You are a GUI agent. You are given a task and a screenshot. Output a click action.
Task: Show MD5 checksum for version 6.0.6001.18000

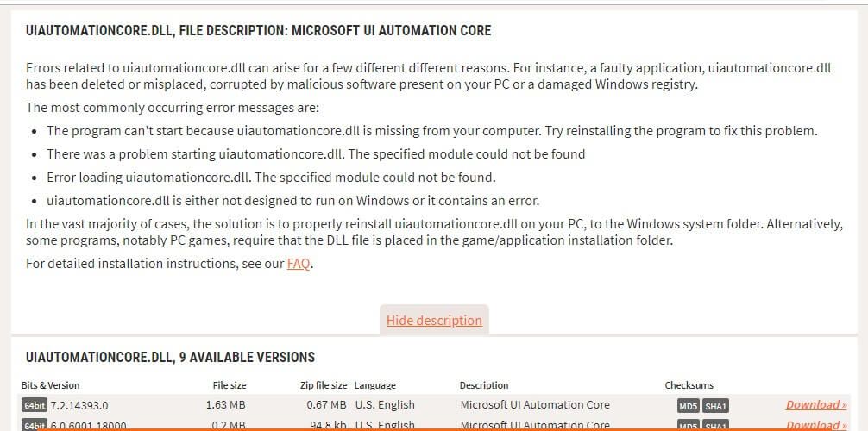coord(689,426)
